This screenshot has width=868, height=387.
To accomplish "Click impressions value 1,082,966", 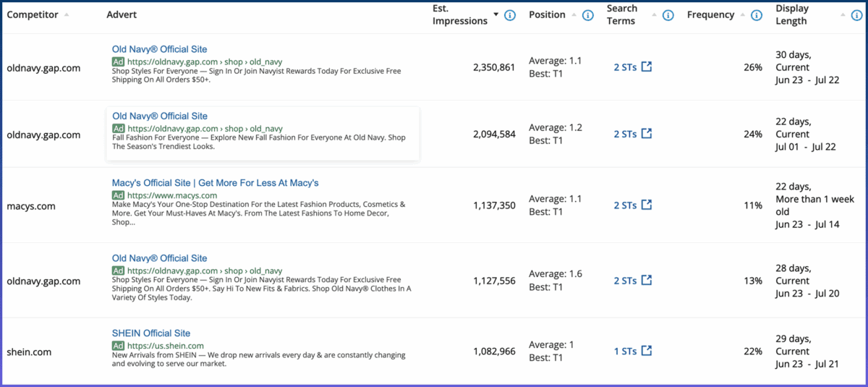I will 494,351.
